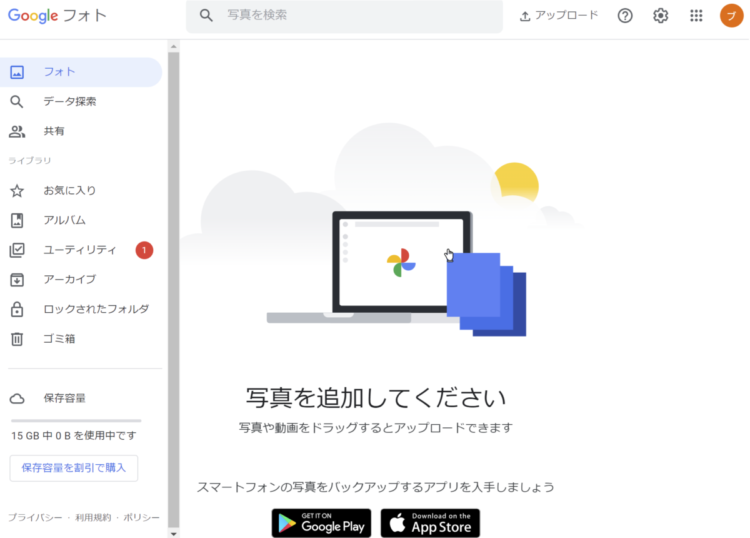This screenshot has width=750, height=538.
Task: Click 保存容量を割引で購入 button
Action: (x=74, y=468)
